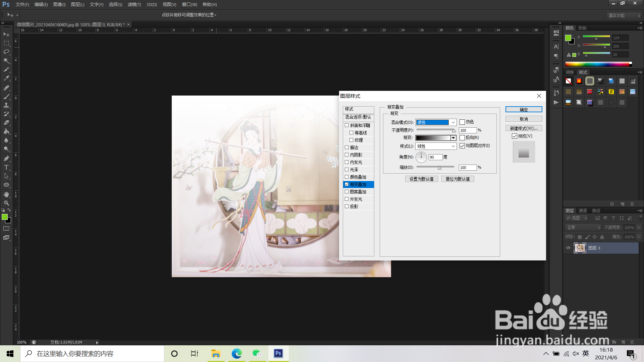
Task: Select the Rectangular Marquee tool
Action: (x=6, y=43)
